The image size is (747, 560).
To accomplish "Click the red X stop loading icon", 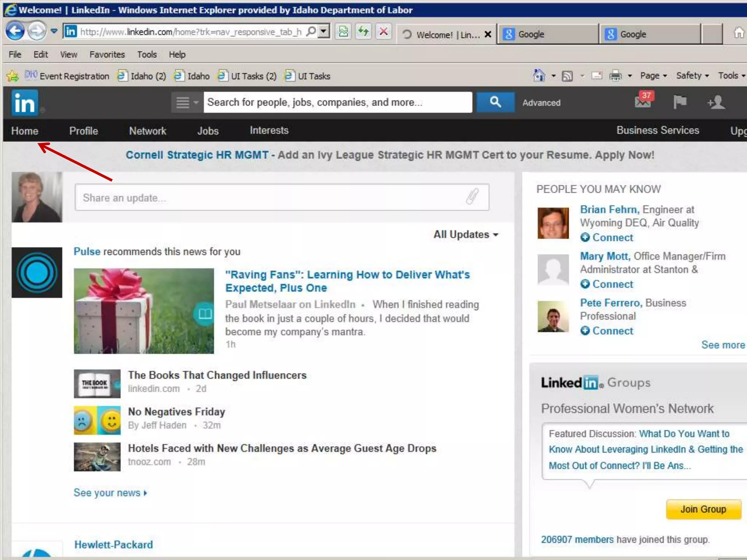I will pyautogui.click(x=383, y=32).
